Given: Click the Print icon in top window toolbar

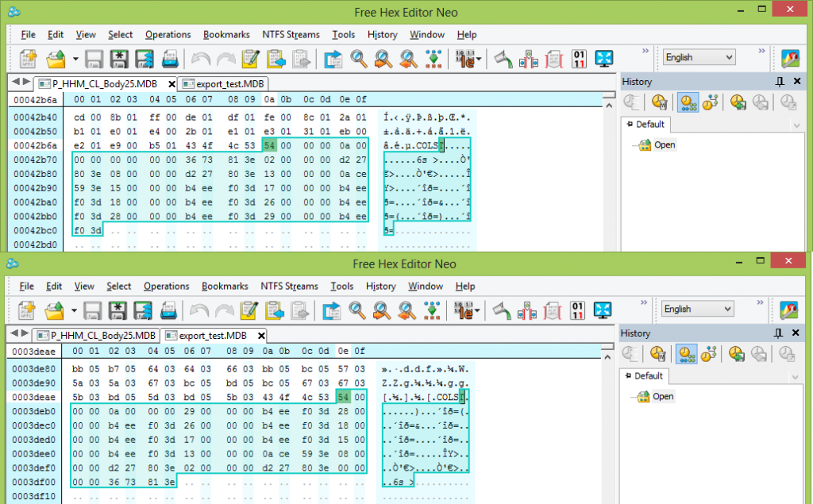Looking at the screenshot, I should click(169, 59).
